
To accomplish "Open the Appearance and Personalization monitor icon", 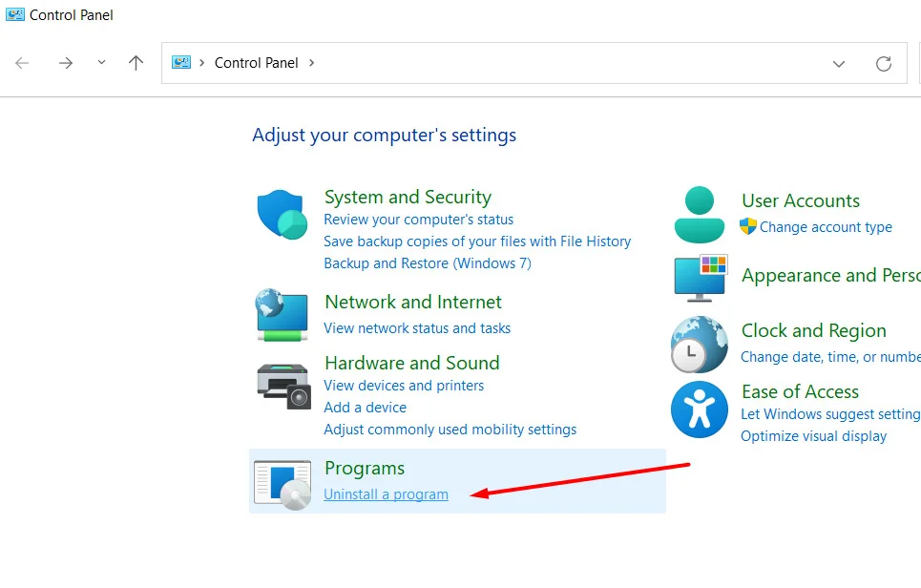I will pyautogui.click(x=701, y=279).
